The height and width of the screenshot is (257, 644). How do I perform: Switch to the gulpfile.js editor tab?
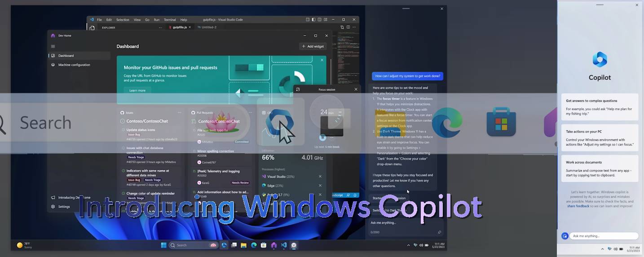click(180, 27)
